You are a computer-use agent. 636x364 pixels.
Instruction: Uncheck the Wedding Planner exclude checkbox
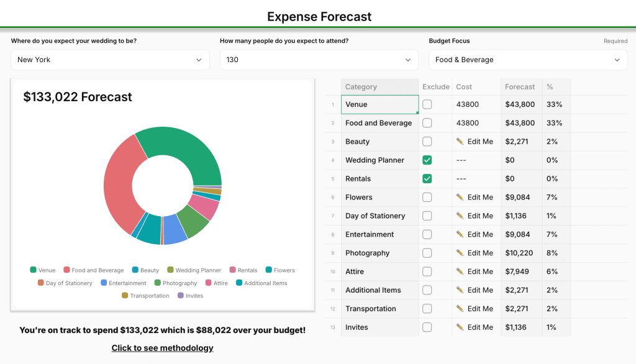427,160
